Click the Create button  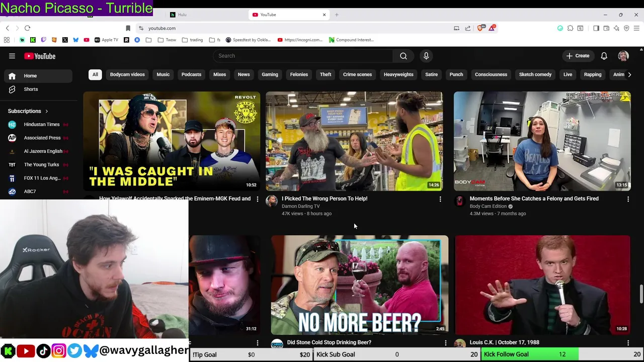[x=577, y=56]
